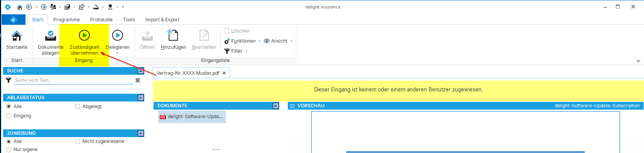Select the Start ribbon tab
The image size is (644, 153).
38,19
